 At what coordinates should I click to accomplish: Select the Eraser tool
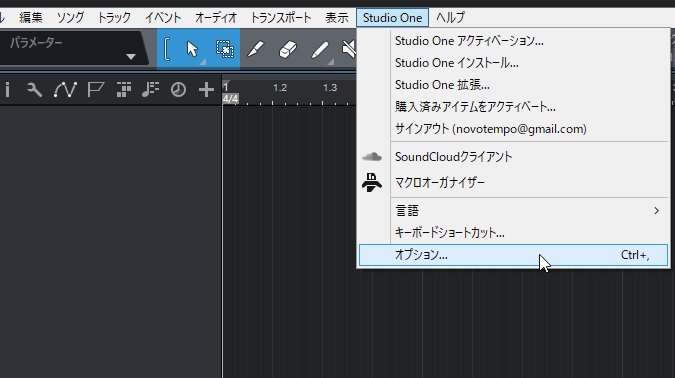(x=288, y=50)
